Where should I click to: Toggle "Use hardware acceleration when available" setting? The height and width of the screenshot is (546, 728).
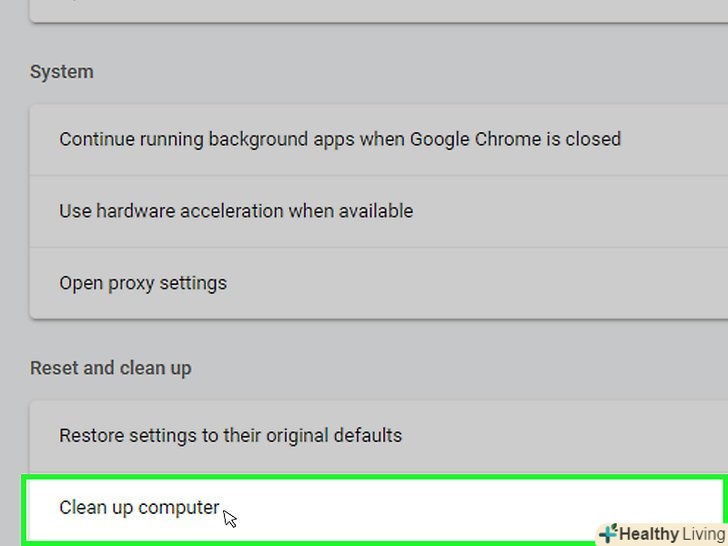(236, 211)
